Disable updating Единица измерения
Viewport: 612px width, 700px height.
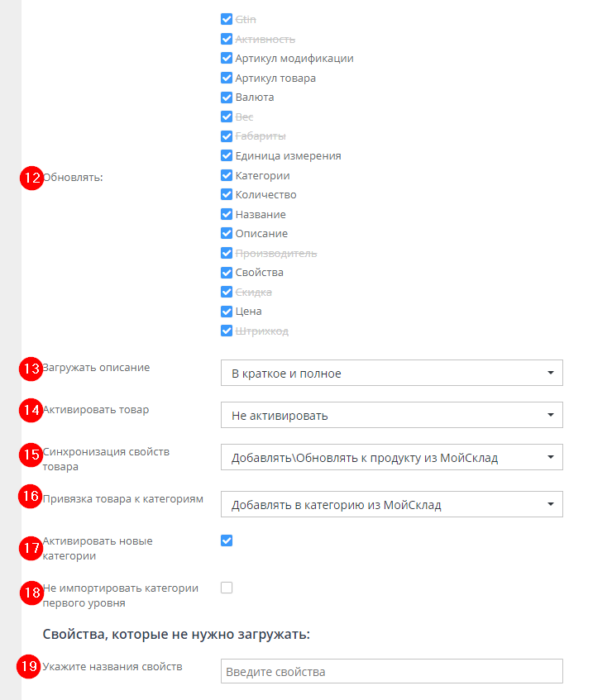pyautogui.click(x=227, y=155)
